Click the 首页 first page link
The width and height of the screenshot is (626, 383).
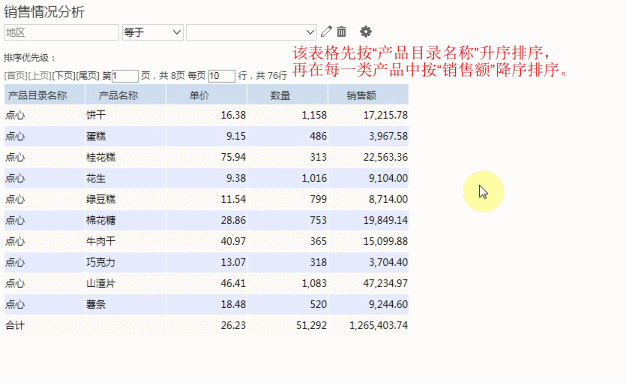point(16,75)
